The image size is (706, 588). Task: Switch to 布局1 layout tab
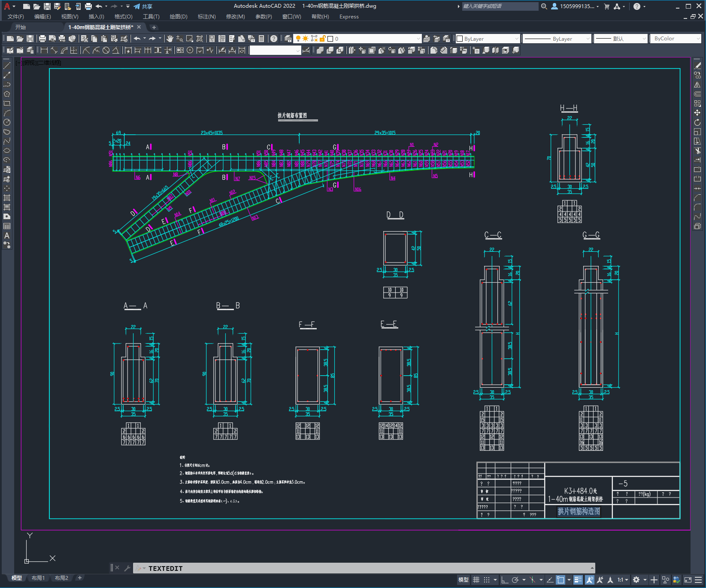(38, 578)
